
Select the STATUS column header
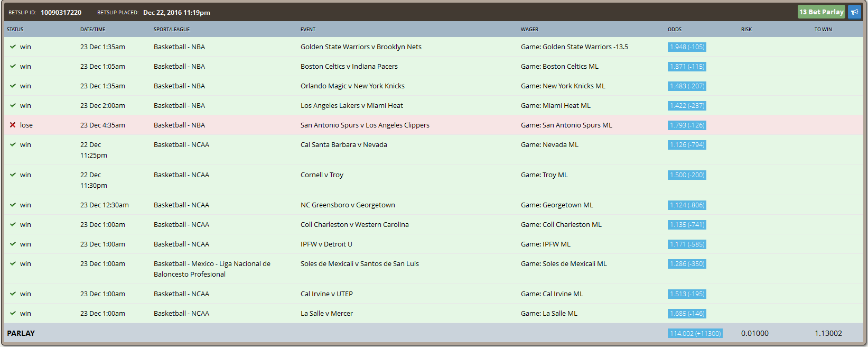(15, 30)
